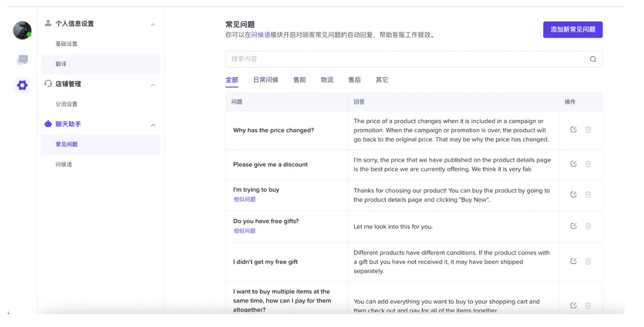Edit the 'Please give me a discount' entry

(x=573, y=163)
